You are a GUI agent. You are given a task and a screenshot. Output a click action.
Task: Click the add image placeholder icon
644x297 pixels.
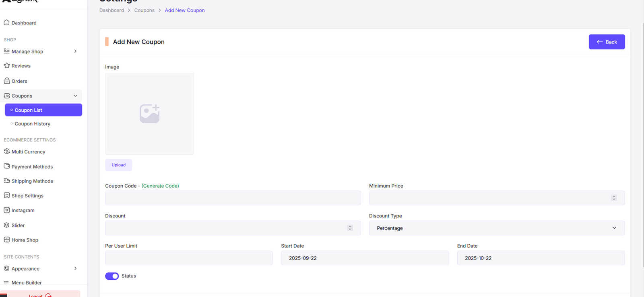coord(149,114)
